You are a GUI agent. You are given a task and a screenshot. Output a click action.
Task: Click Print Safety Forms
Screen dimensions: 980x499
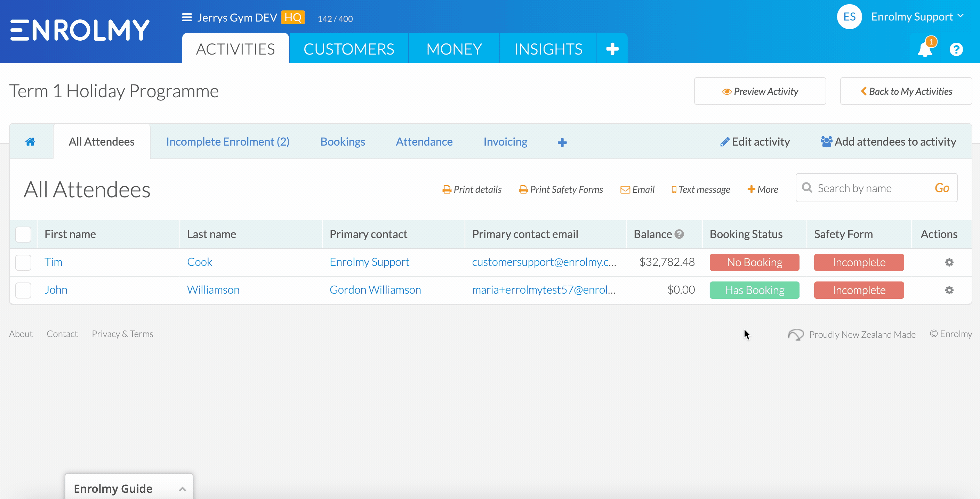tap(561, 189)
